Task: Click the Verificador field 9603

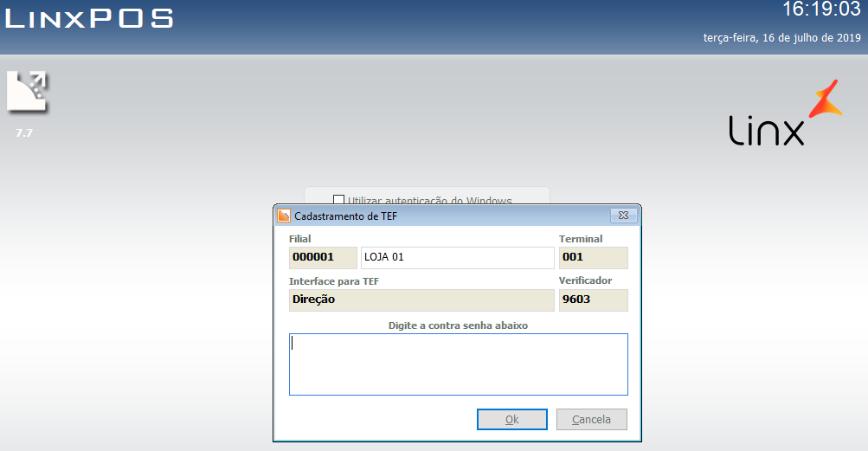Action: click(594, 300)
